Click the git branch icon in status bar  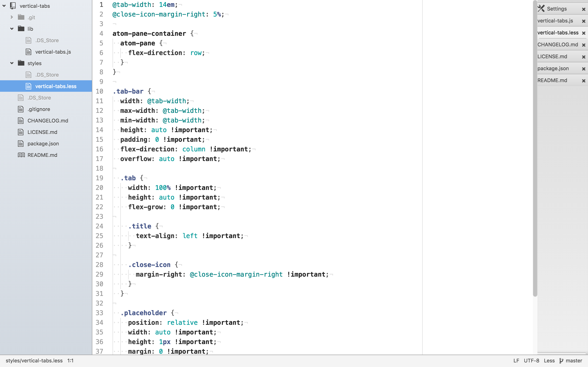pos(561,361)
